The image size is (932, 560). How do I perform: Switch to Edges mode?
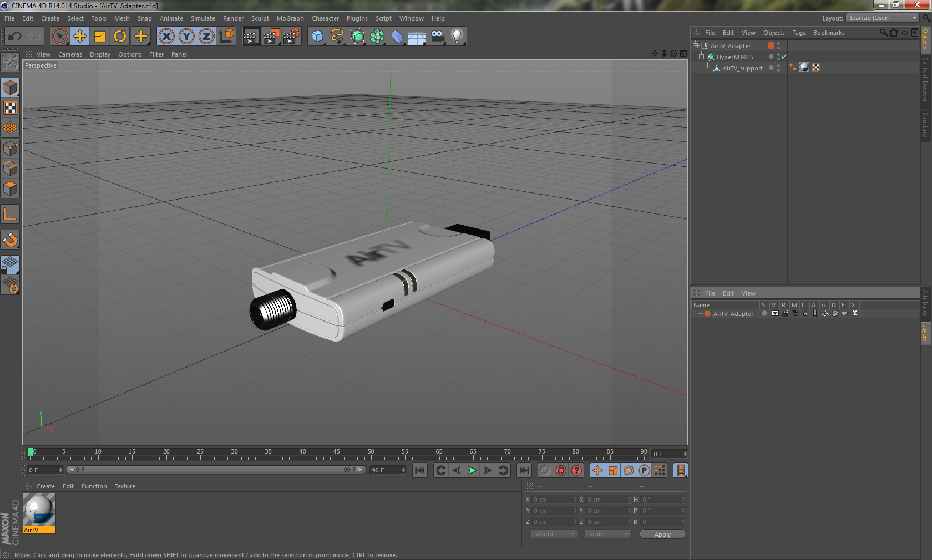pos(10,168)
